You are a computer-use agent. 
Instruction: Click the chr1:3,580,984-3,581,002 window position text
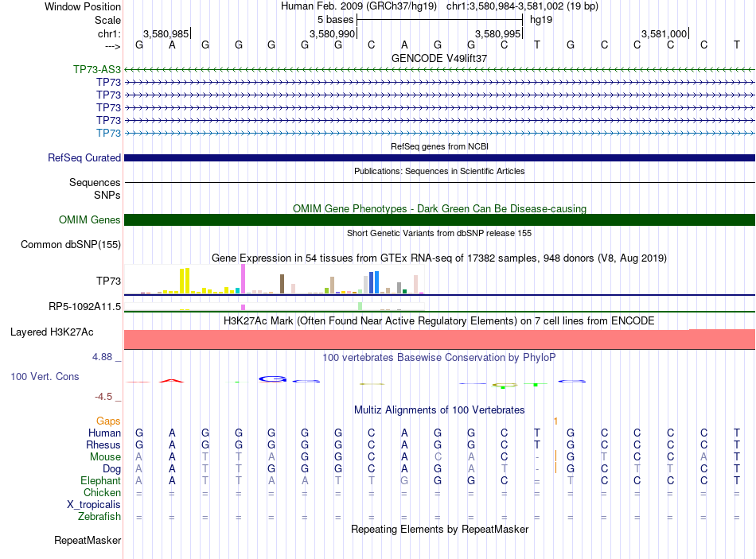click(x=522, y=6)
